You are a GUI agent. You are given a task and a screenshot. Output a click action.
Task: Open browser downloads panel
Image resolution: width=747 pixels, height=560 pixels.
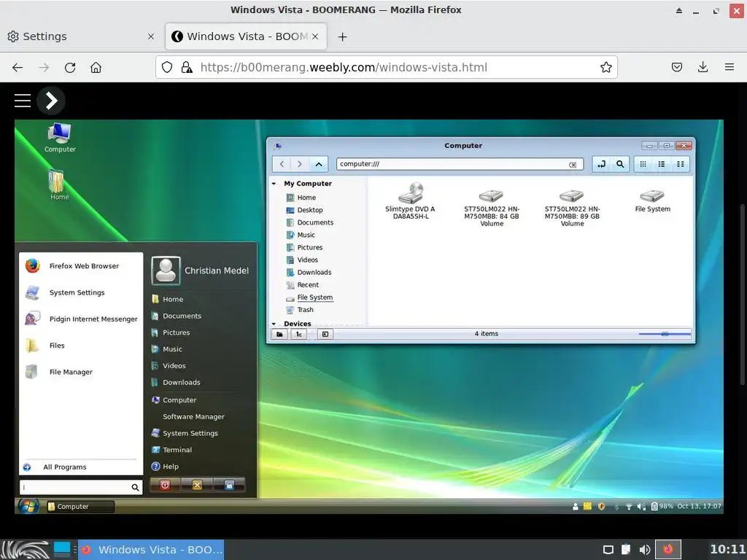[x=703, y=67]
